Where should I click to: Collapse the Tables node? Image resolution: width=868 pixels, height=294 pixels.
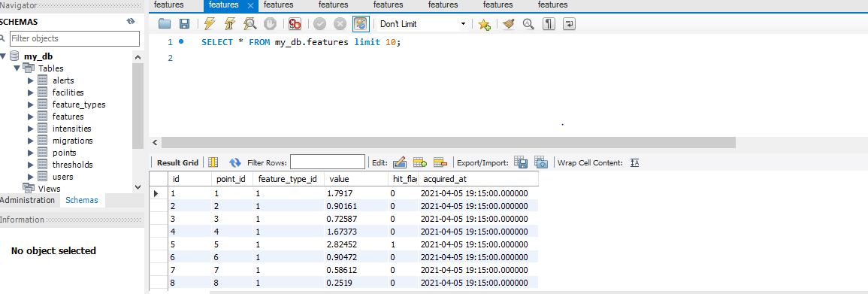pos(17,68)
